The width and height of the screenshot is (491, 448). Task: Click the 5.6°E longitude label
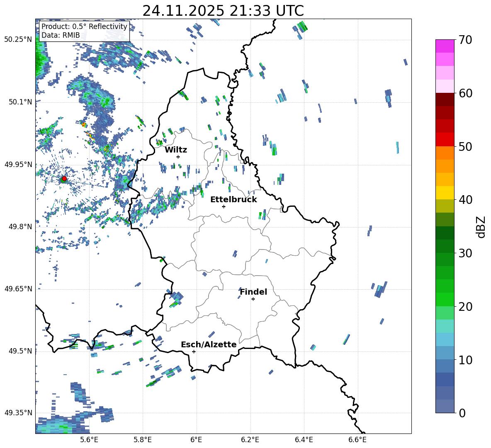89,440
